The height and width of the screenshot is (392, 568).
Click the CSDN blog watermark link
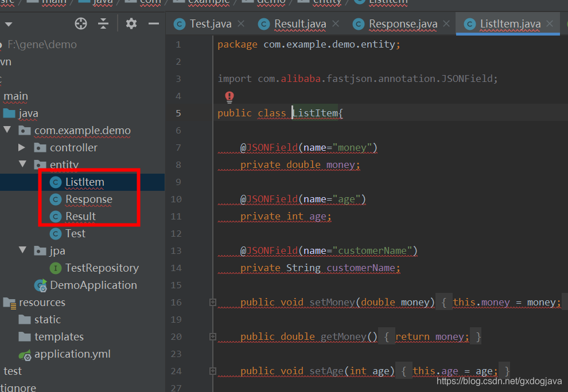[x=497, y=381]
